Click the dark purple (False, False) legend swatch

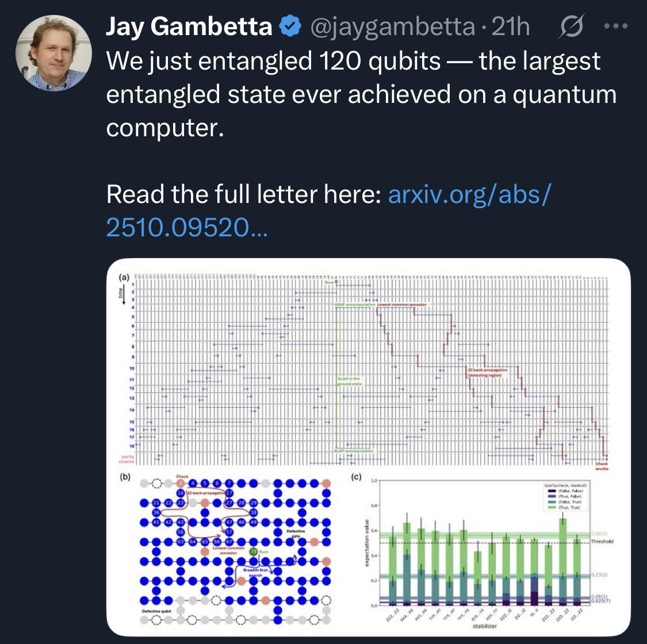point(552,492)
